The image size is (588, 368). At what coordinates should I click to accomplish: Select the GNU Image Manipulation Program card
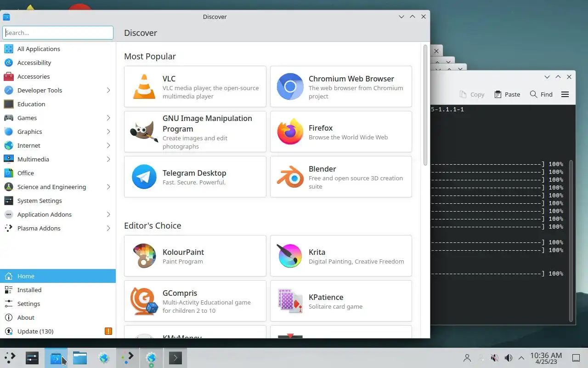point(195,132)
